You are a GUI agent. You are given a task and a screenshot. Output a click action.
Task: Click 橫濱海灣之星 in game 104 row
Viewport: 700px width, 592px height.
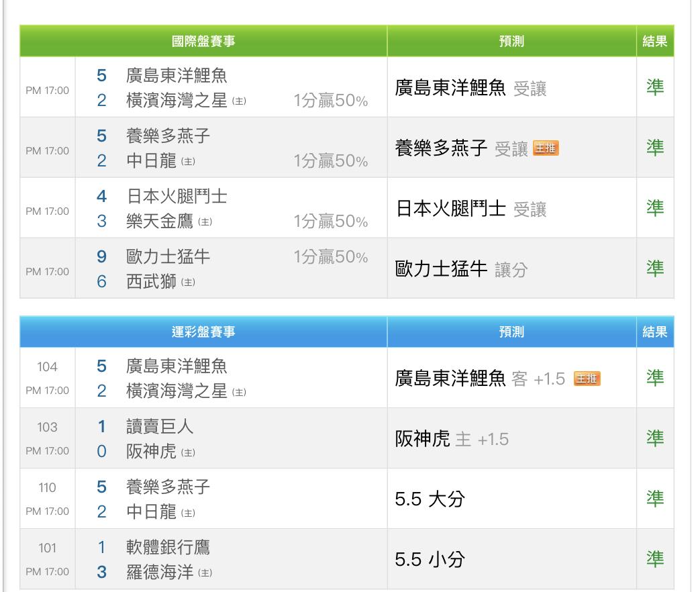pos(177,391)
